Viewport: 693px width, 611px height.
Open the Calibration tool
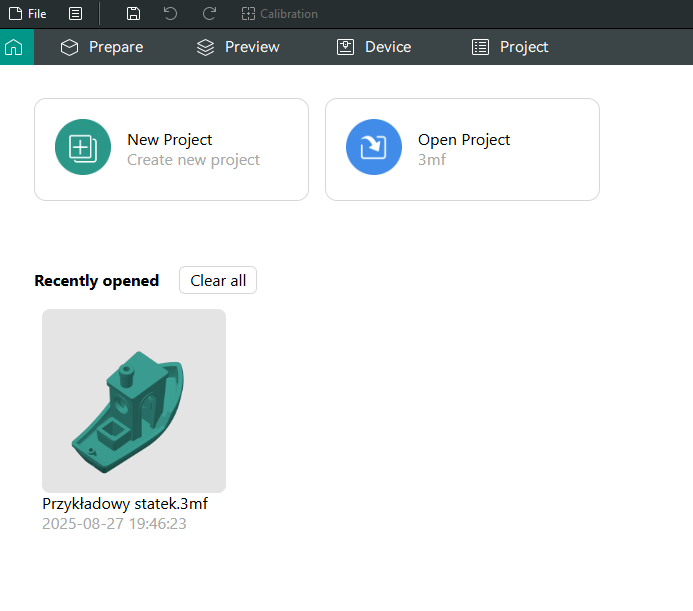279,14
